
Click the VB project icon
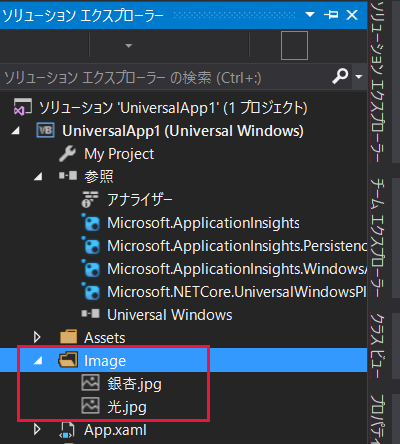coord(45,130)
